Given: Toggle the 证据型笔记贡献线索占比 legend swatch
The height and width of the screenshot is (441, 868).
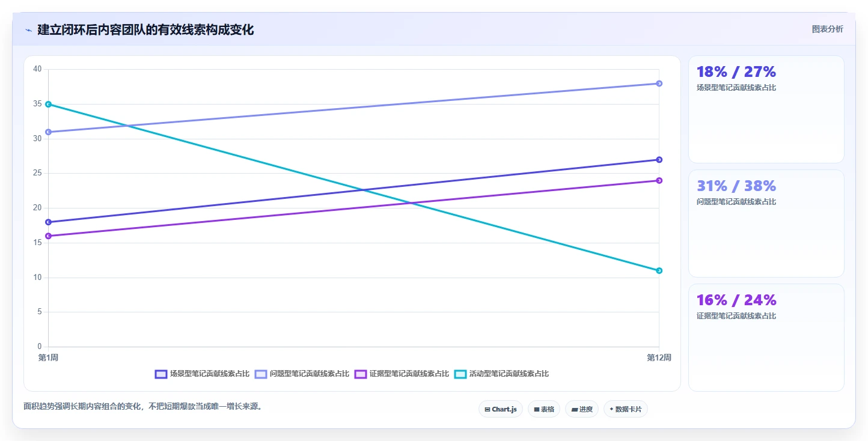Looking at the screenshot, I should point(361,374).
